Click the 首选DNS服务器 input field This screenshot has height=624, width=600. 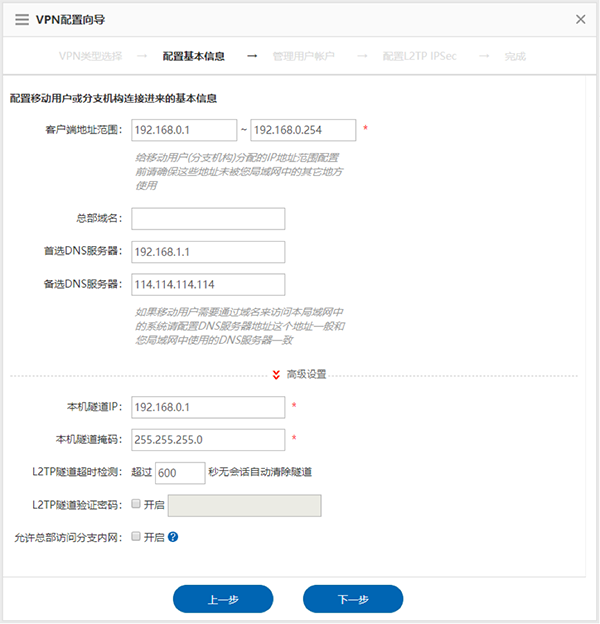pyautogui.click(x=208, y=251)
